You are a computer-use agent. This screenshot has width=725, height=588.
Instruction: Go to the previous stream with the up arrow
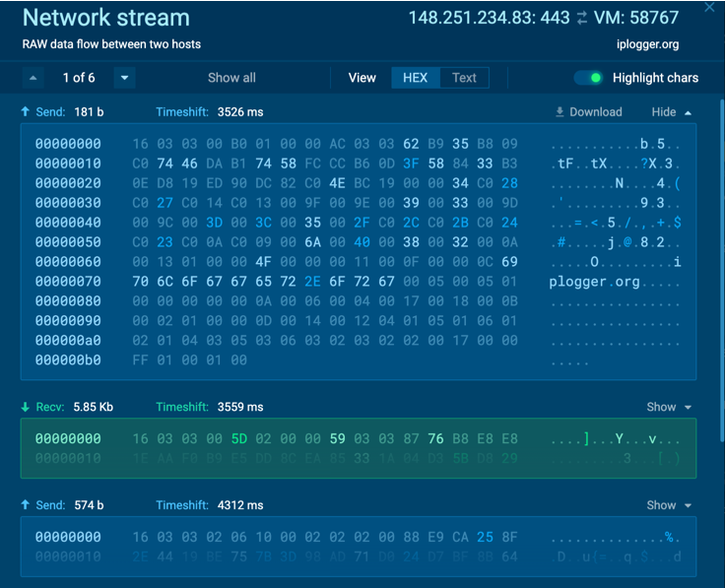[x=33, y=78]
